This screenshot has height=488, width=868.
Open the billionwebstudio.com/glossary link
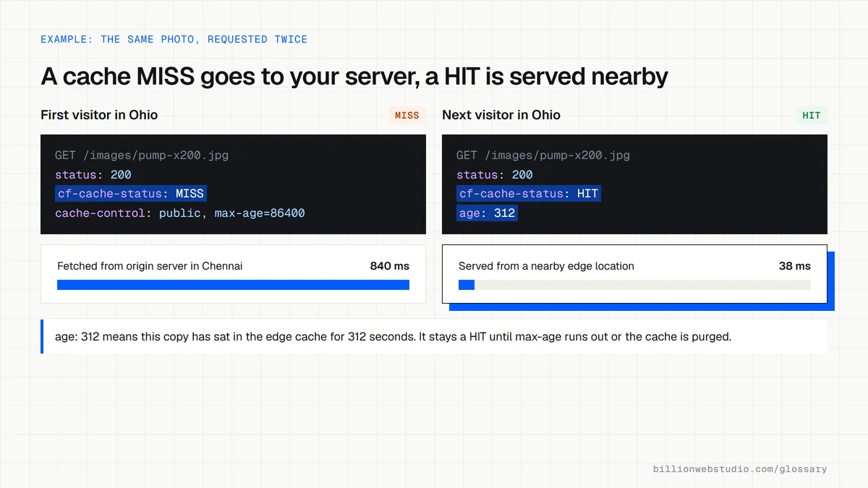point(740,469)
